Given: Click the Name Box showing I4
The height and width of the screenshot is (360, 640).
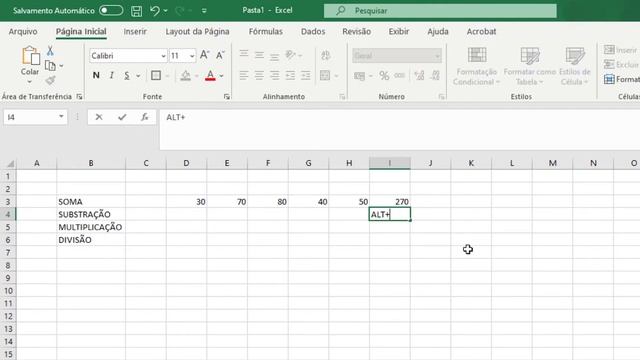Looking at the screenshot, I should tap(35, 117).
